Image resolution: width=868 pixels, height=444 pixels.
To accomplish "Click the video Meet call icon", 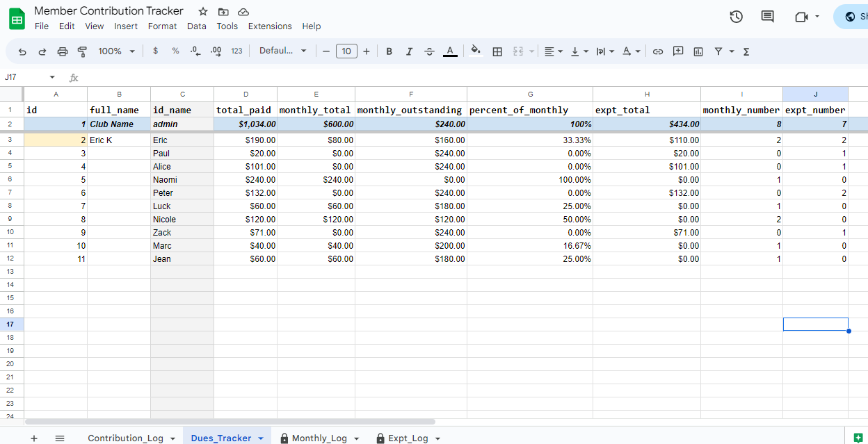I will pos(801,17).
